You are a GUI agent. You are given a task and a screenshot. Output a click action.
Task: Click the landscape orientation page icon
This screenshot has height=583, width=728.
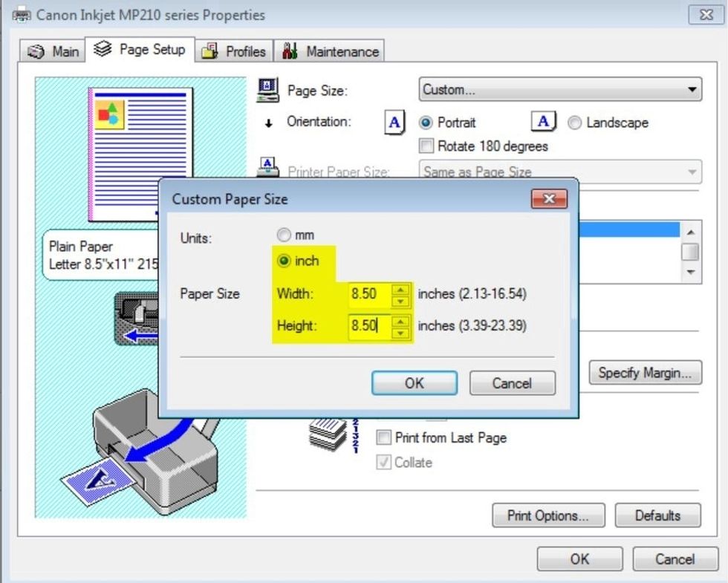click(544, 123)
